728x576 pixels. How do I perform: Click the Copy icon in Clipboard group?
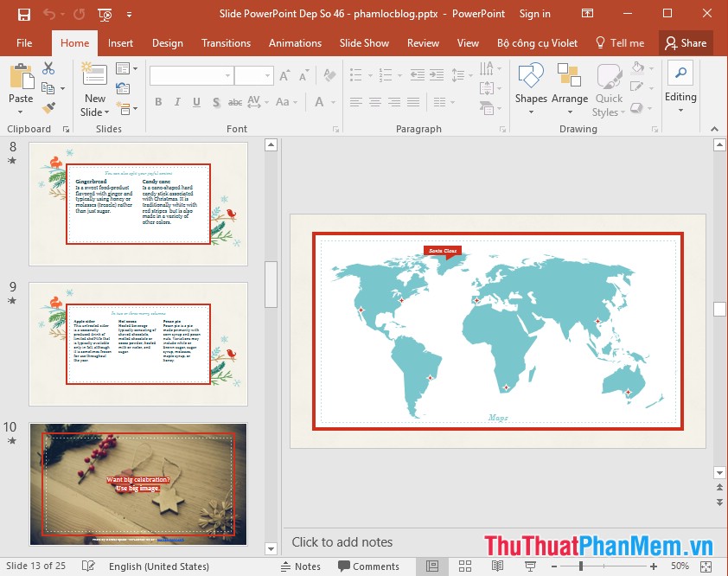point(49,88)
